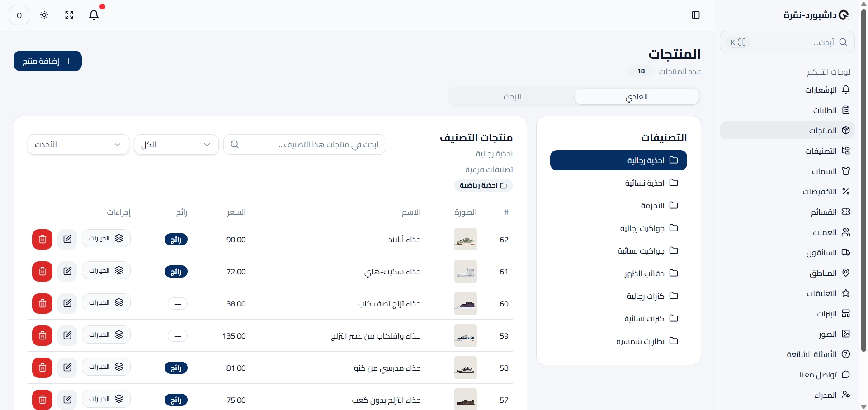Open الخيارات for حذاء تزلج نصف كاب
This screenshot has width=868, height=410.
pyautogui.click(x=106, y=302)
